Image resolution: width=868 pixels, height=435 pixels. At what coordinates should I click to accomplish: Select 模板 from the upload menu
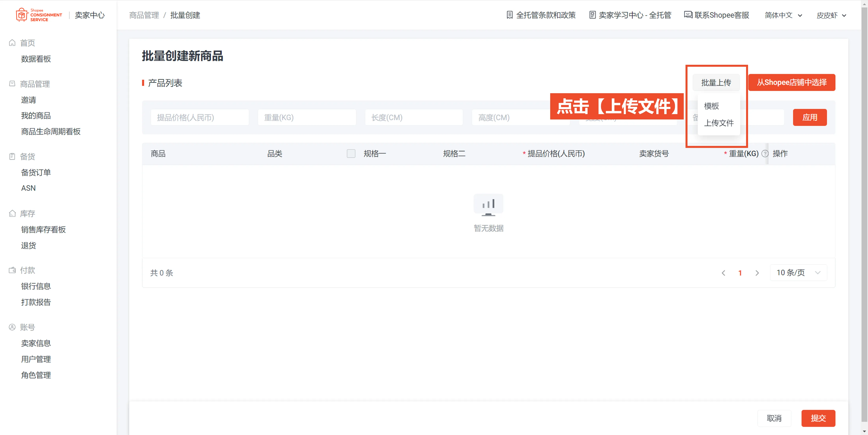pyautogui.click(x=711, y=106)
